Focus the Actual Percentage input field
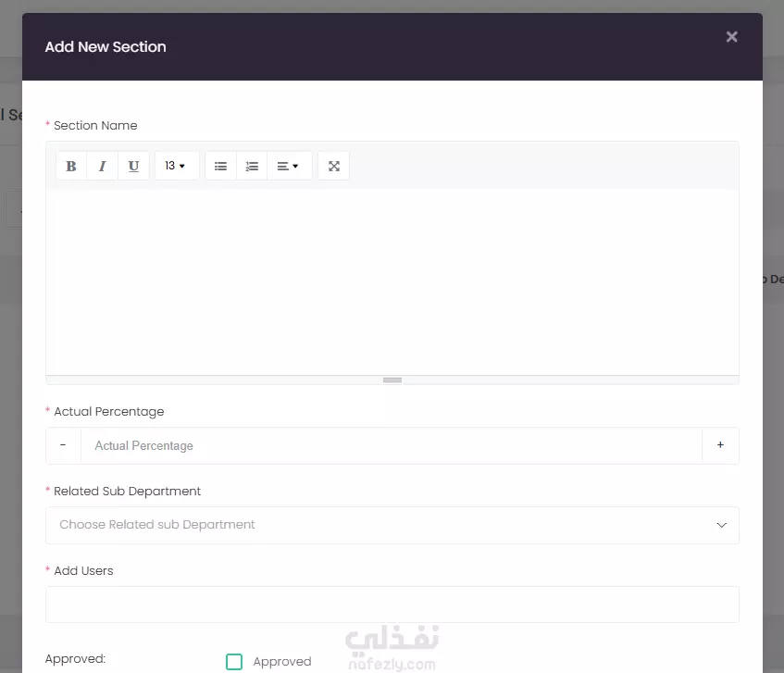 click(x=392, y=445)
